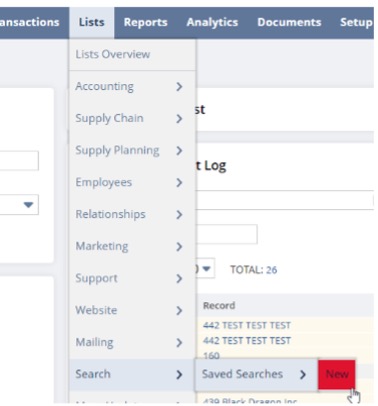Expand the chevron next to Support
Image resolution: width=378 pixels, height=406 pixels.
click(179, 279)
